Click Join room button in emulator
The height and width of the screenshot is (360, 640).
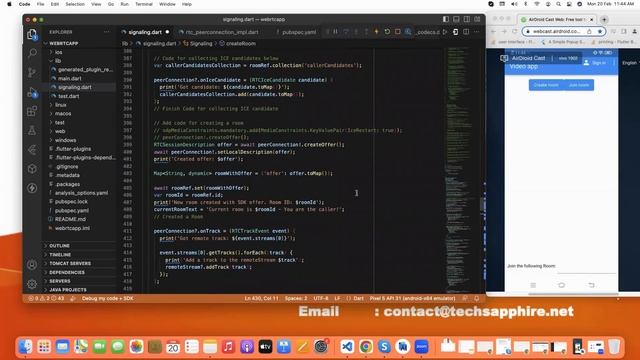coord(579,85)
